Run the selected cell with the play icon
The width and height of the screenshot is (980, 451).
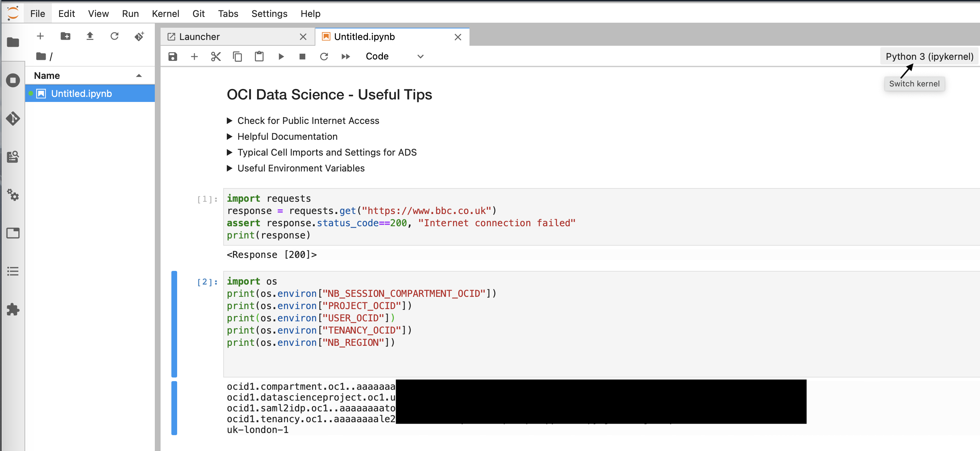(281, 56)
